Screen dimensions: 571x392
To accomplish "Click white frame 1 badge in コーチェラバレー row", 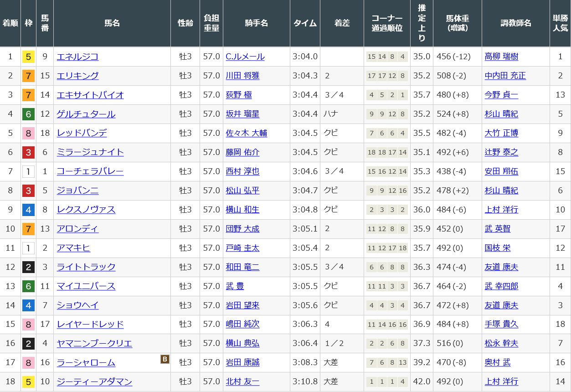I will 28,172.
